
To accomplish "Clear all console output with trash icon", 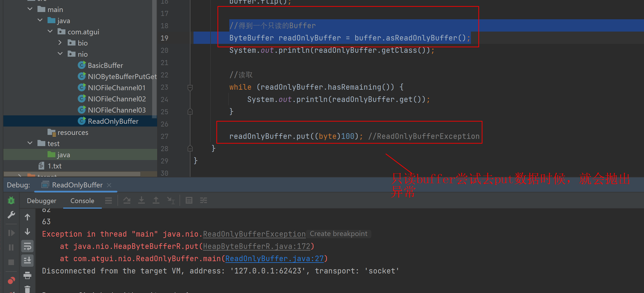I will click(x=27, y=289).
